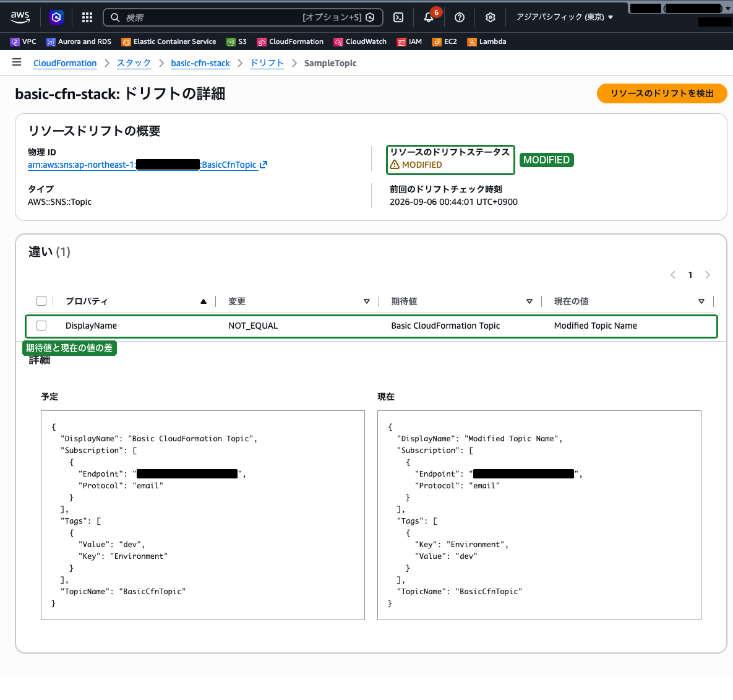The image size is (733, 700).
Task: Open the IAM shortcut
Action: [409, 41]
